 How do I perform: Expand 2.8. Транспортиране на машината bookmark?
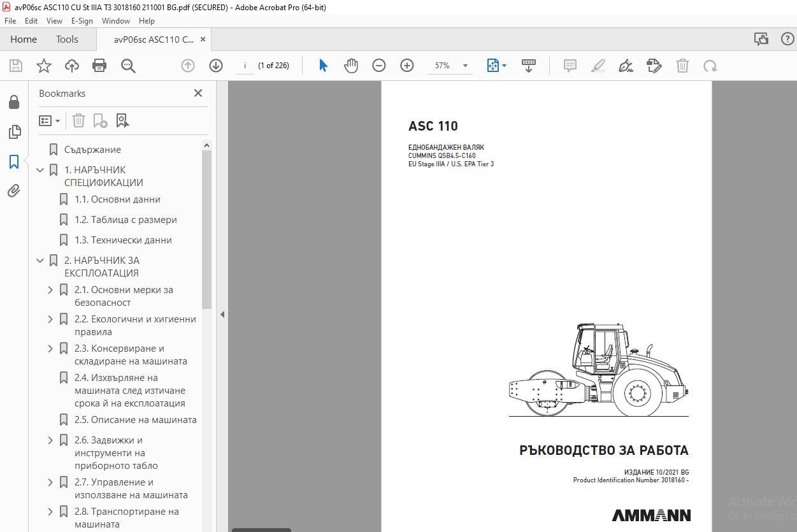51,512
